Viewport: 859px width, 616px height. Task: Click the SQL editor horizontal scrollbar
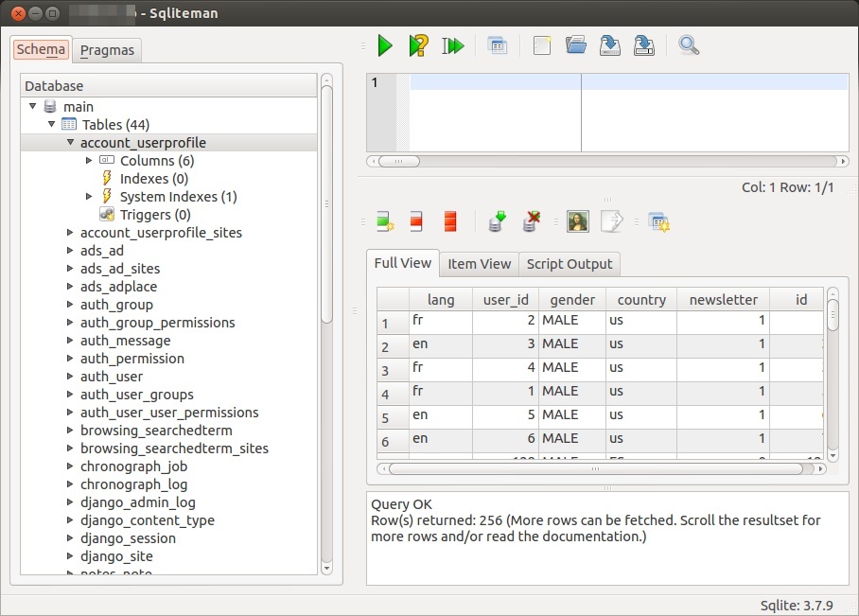(x=607, y=161)
